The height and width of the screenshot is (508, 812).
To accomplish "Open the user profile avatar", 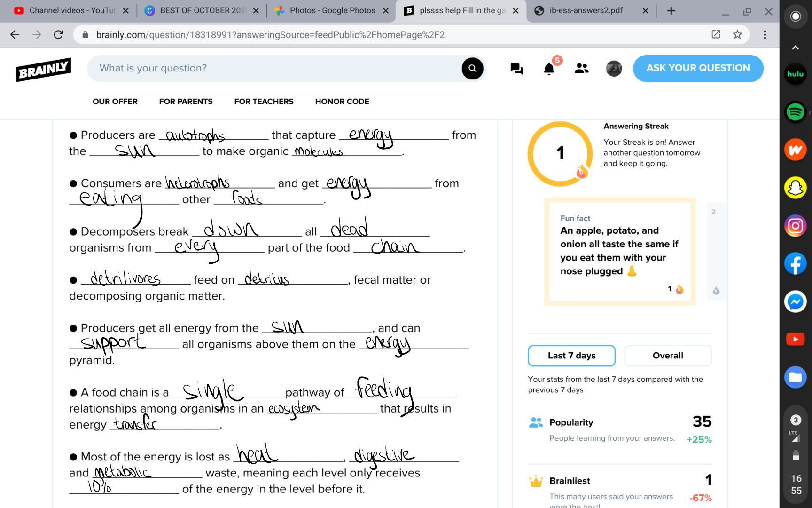I will [614, 69].
